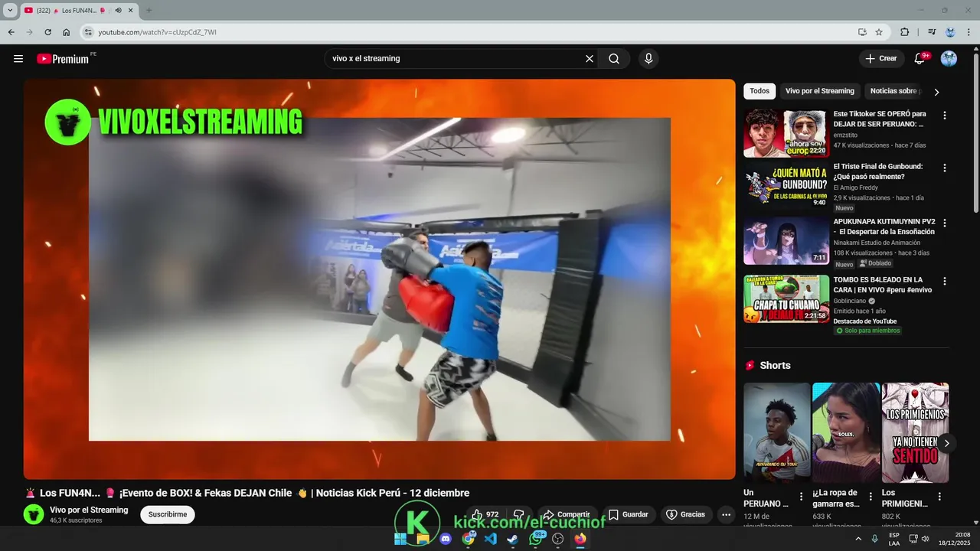Image resolution: width=980 pixels, height=551 pixels.
Task: Open Vivo por el Streaming channel name
Action: coord(89,510)
